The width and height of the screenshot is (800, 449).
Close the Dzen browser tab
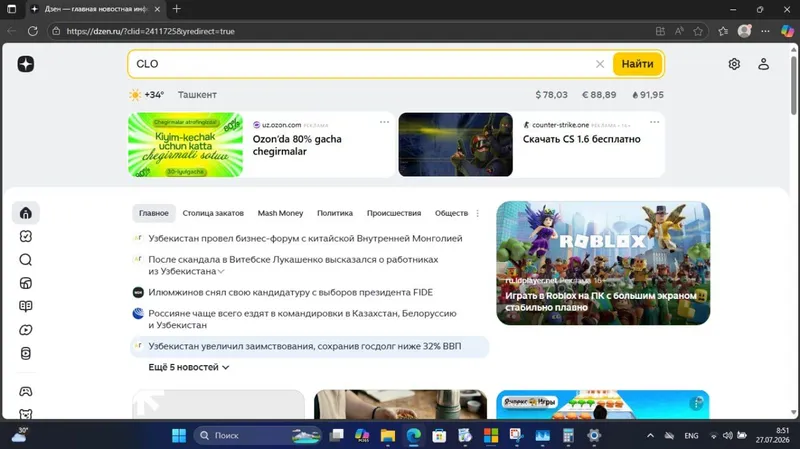click(x=157, y=9)
